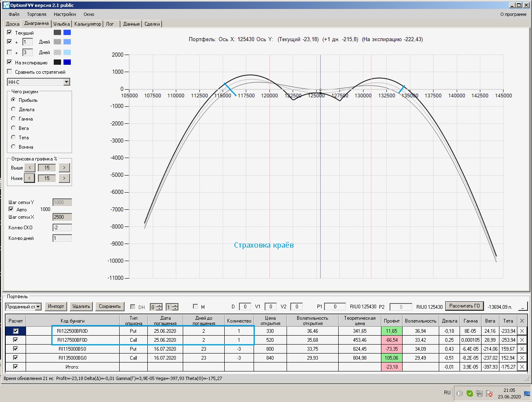
Task: Click the X icon in the table header
Action: coord(522,321)
